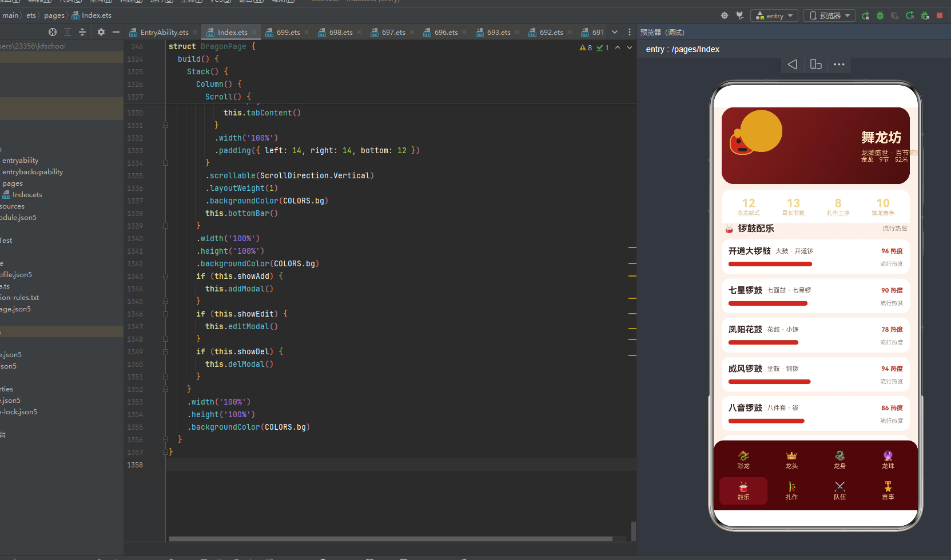Open the entry run configuration dropdown
951x560 pixels.
tap(775, 15)
